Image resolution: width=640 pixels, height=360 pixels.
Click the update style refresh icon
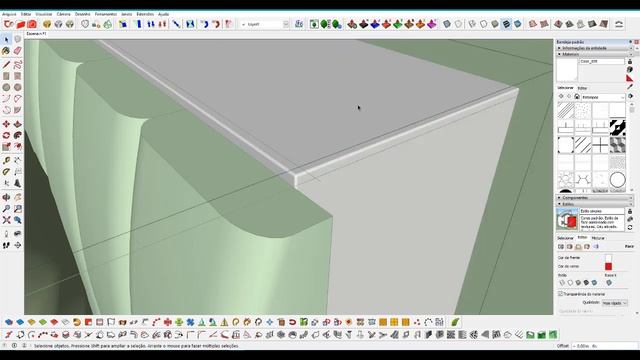tap(630, 227)
